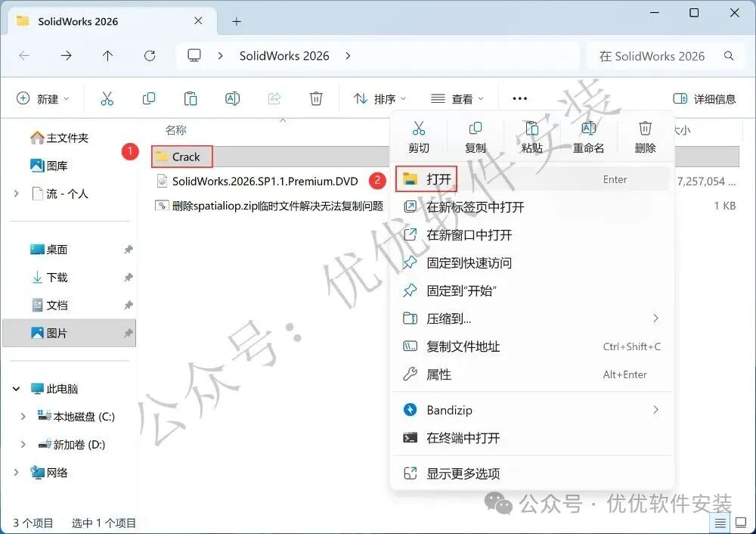Click SolidWorks 2026 in the address breadcrumb
Image resolution: width=756 pixels, height=534 pixels.
click(x=284, y=56)
